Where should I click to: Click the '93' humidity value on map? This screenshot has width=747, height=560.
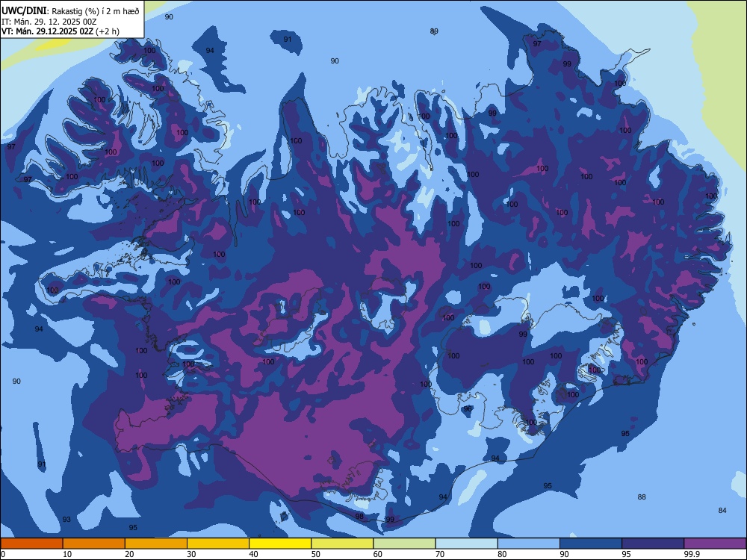(66, 520)
